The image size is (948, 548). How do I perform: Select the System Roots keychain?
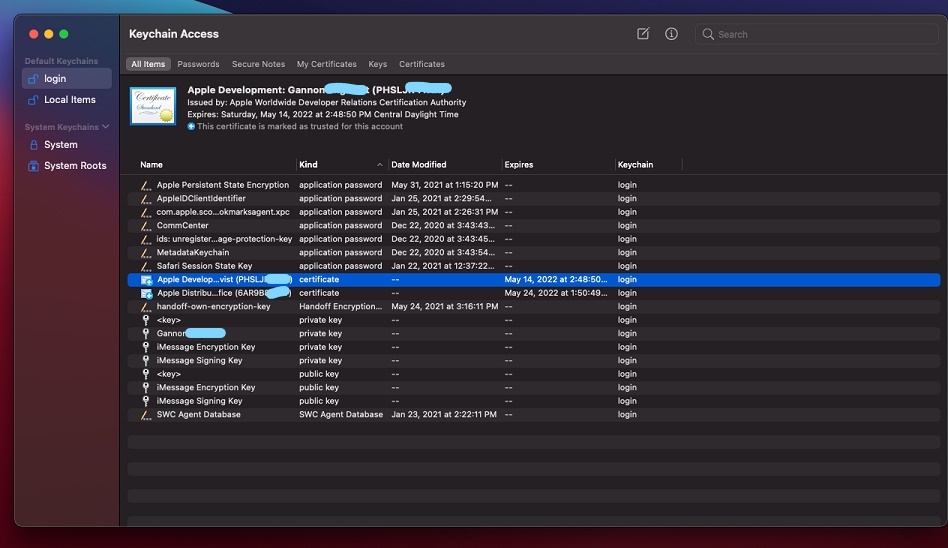click(x=67, y=166)
